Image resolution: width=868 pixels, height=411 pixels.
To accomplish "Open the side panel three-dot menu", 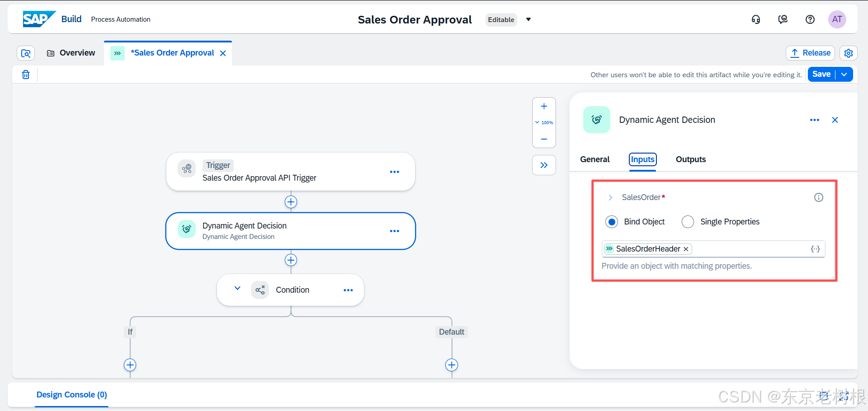I will [815, 120].
